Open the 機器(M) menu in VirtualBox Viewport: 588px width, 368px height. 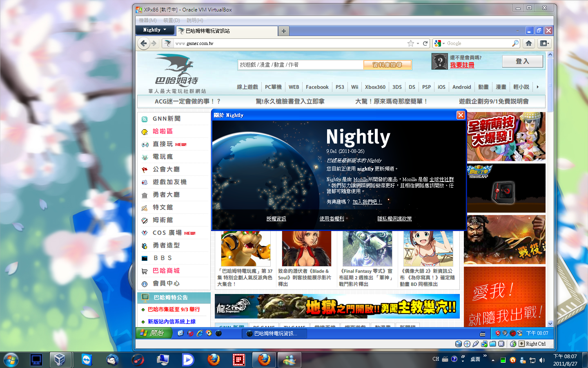click(x=148, y=20)
